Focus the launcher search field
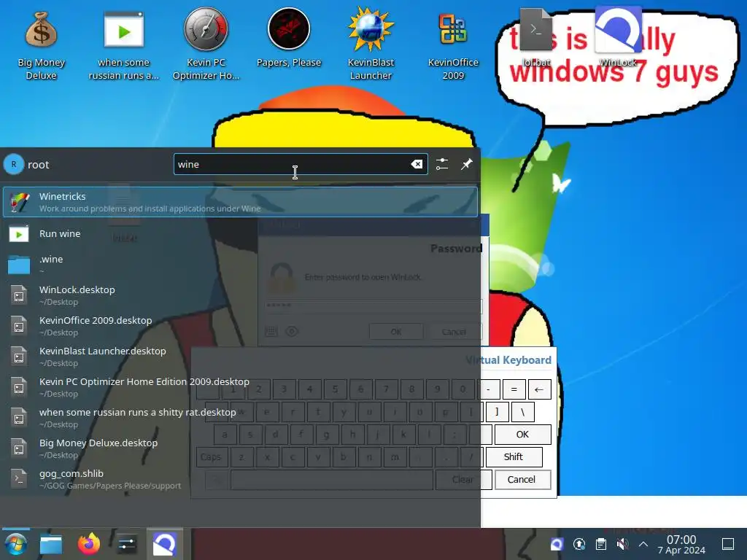The image size is (747, 560). tap(300, 164)
